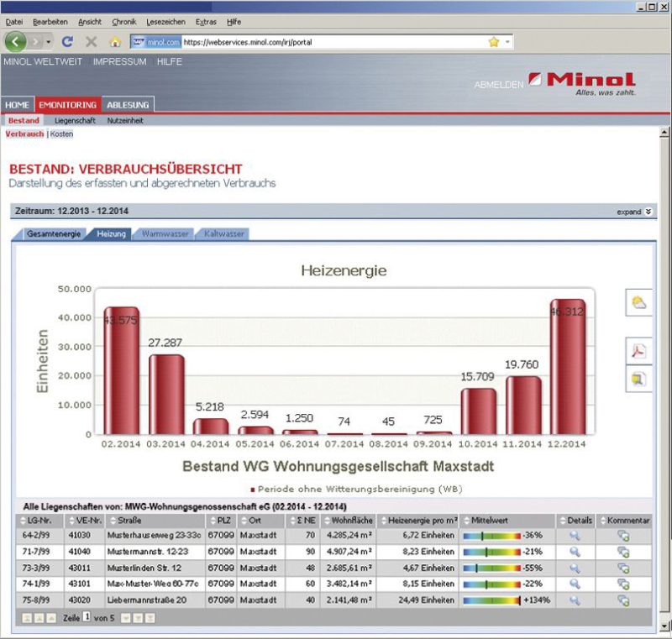672x639 pixels.
Task: Add comment for Musterlinden Str. 12 row
Action: pos(623,568)
